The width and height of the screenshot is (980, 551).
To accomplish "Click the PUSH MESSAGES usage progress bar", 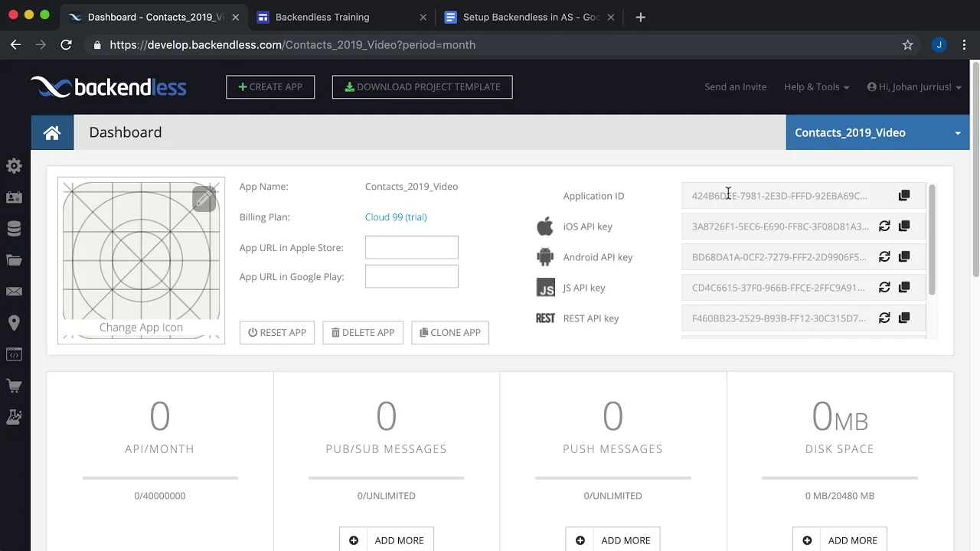I will point(613,478).
